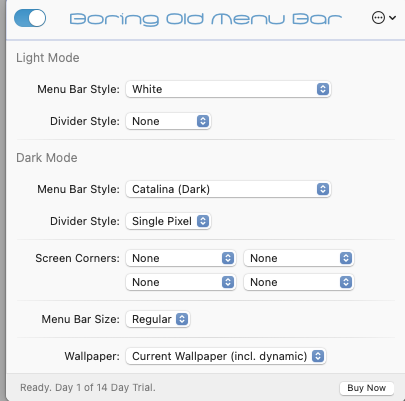Open Dark Mode Divider Style dropdown showing Single Pixel

click(168, 221)
